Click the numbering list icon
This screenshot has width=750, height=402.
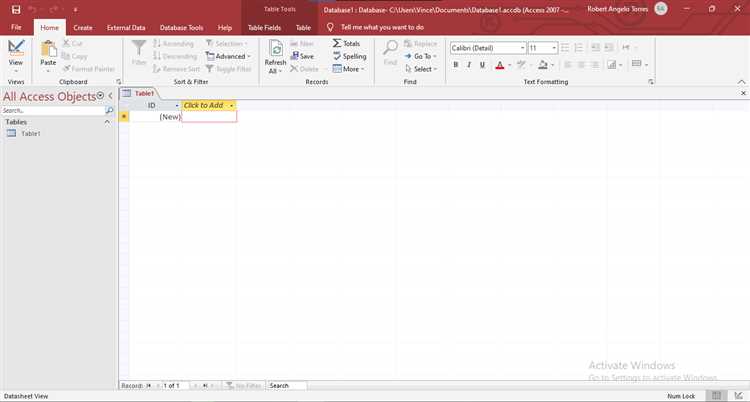(x=579, y=47)
